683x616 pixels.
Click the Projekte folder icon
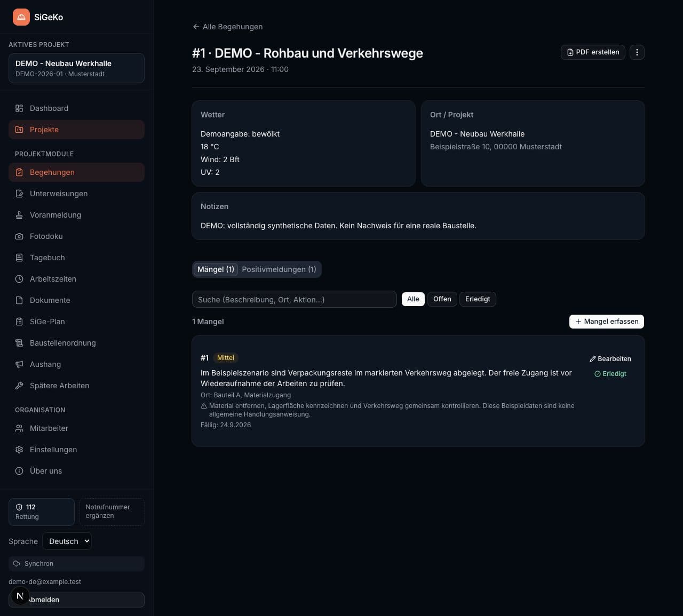pos(19,130)
